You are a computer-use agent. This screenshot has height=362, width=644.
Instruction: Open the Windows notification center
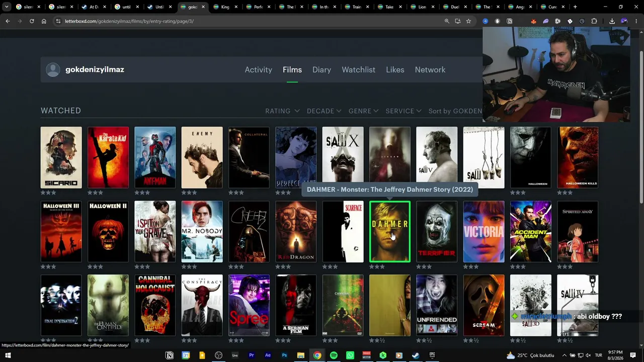pos(633,355)
